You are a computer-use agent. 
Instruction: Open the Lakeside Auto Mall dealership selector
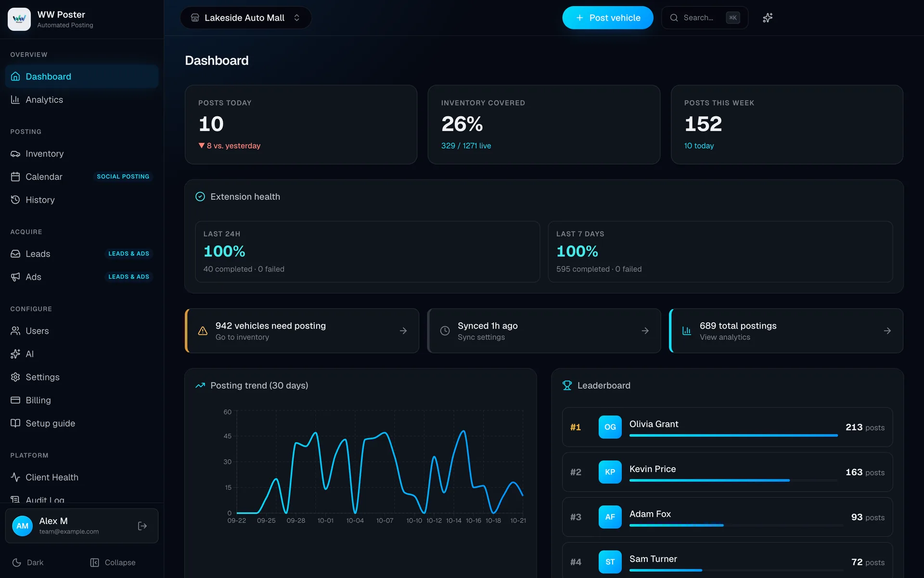(245, 18)
